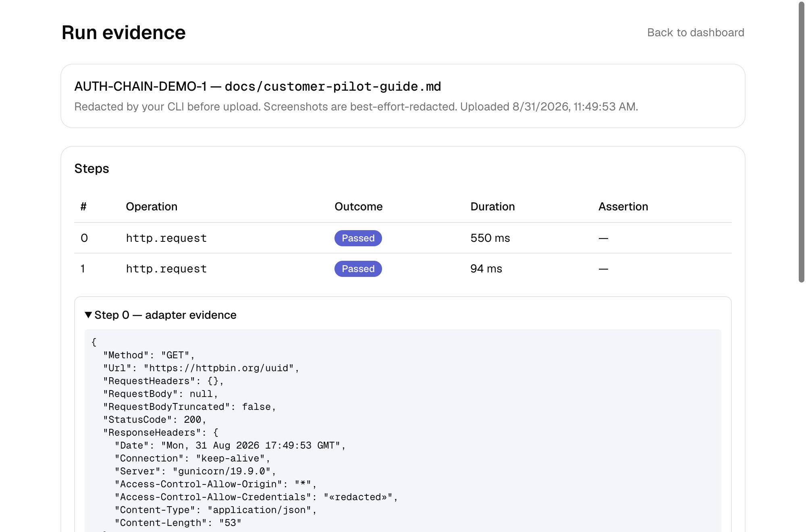
Task: Open the Back to dashboard link
Action: [696, 33]
